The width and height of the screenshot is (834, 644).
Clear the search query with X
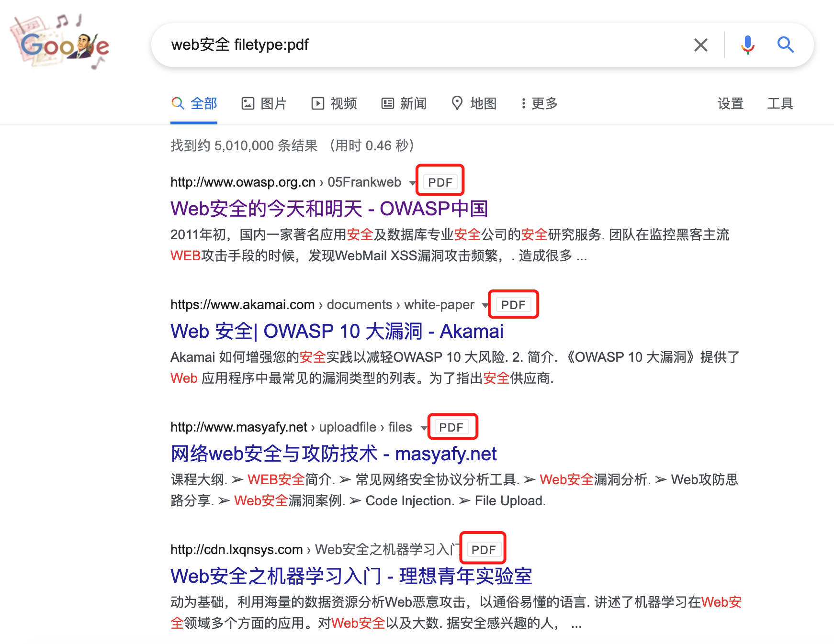tap(700, 45)
